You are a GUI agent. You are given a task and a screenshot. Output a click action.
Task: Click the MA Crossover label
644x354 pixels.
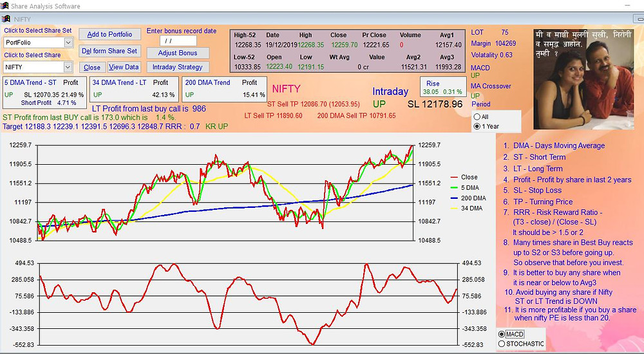point(491,86)
